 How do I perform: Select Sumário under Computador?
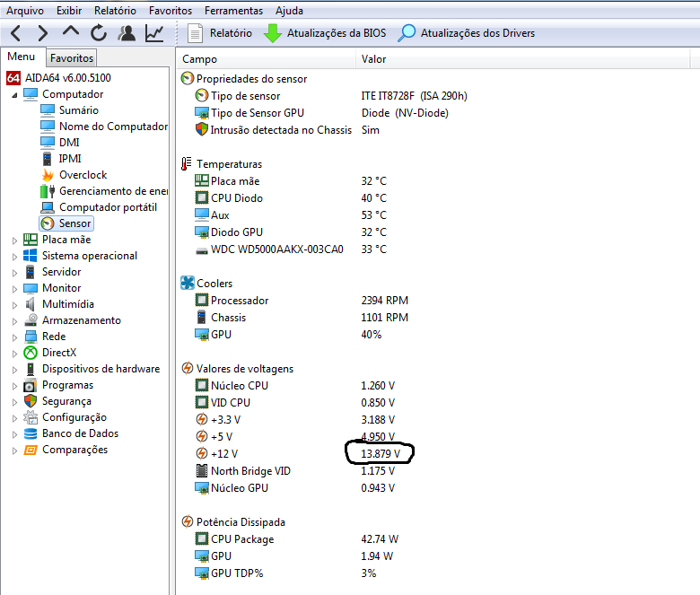pos(79,110)
